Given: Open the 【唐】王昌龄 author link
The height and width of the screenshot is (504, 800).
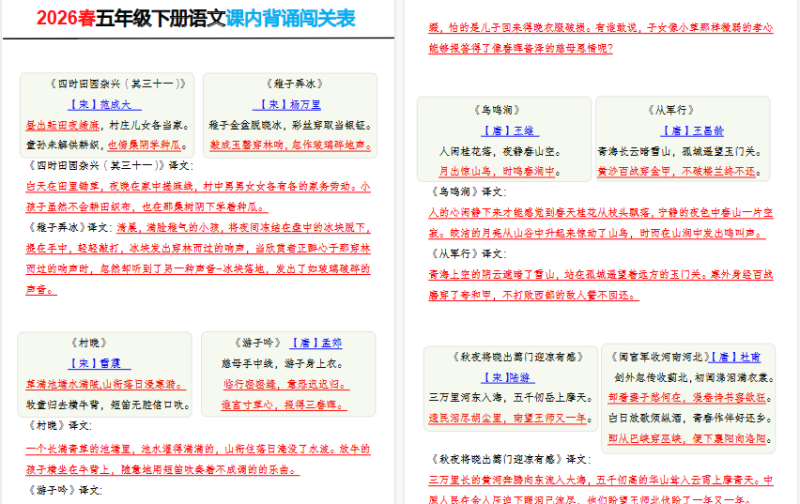Looking at the screenshot, I should (x=692, y=131).
